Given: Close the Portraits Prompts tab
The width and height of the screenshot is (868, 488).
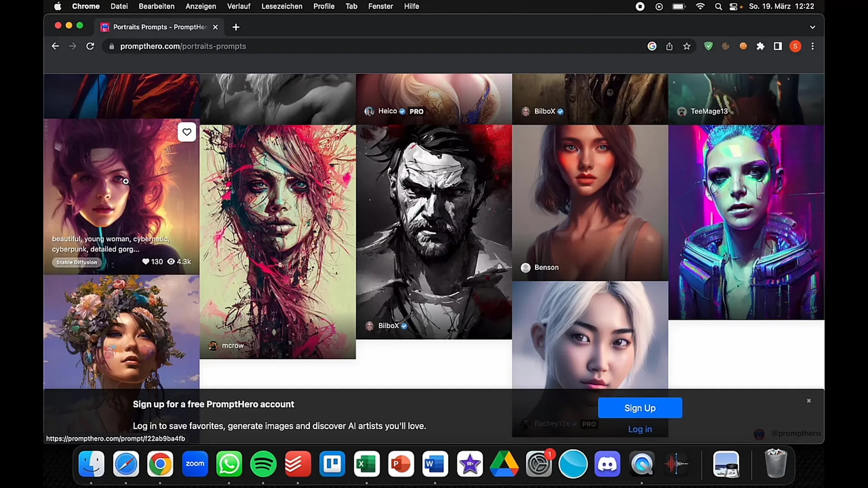Looking at the screenshot, I should (215, 27).
